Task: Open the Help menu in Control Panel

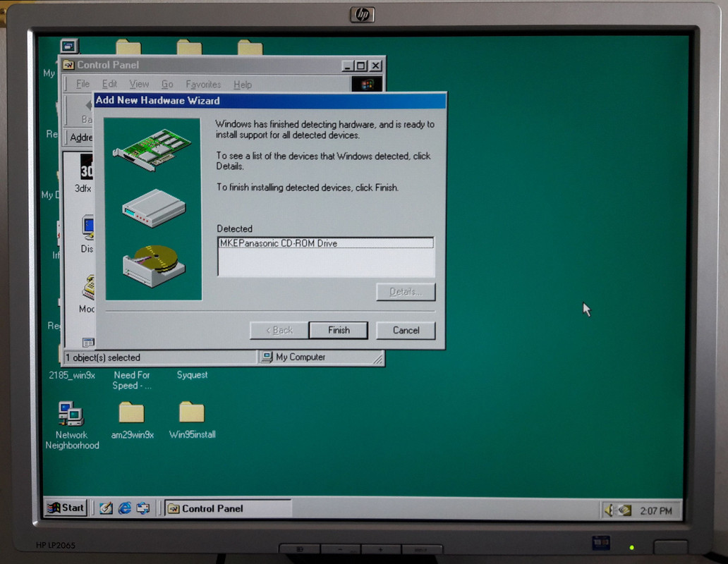Action: point(243,85)
